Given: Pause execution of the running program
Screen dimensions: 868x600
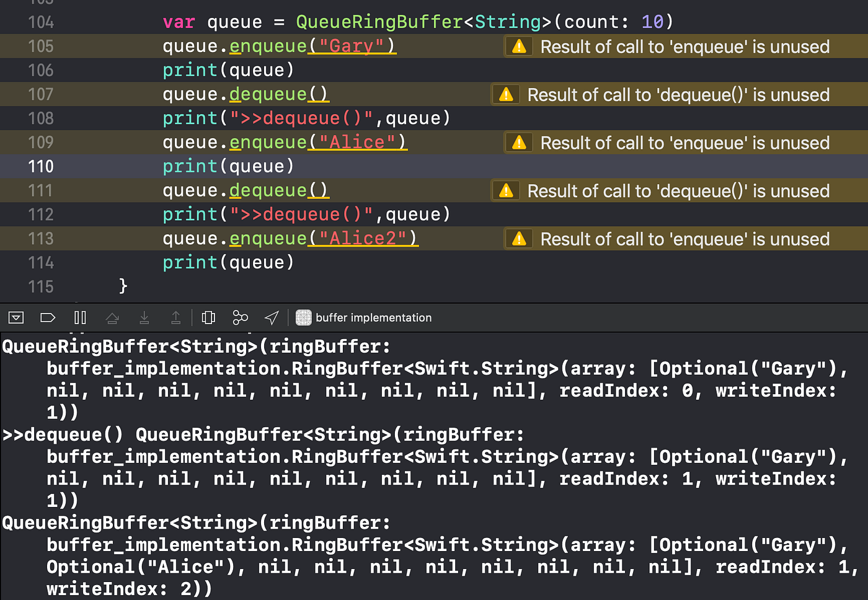Looking at the screenshot, I should [80, 317].
